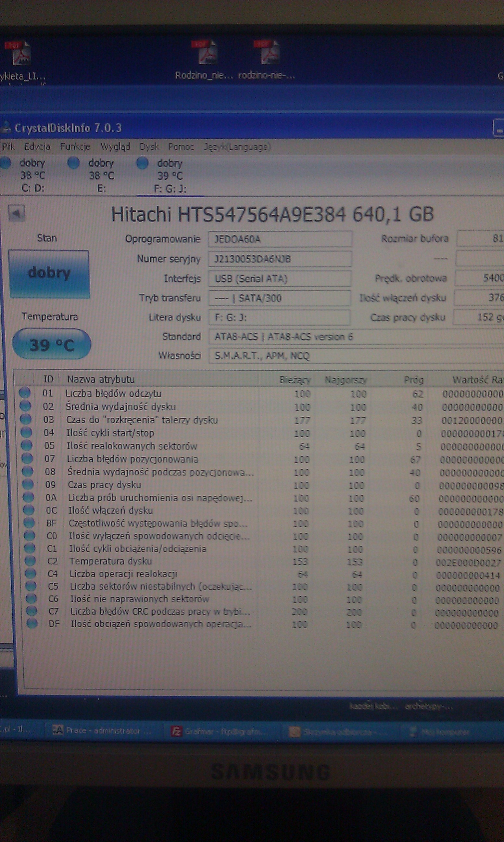Click the status circle for attribute C6

pos(31,598)
